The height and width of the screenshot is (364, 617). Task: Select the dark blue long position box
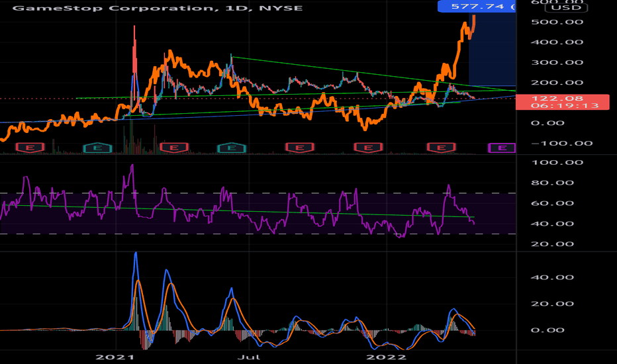click(492, 49)
